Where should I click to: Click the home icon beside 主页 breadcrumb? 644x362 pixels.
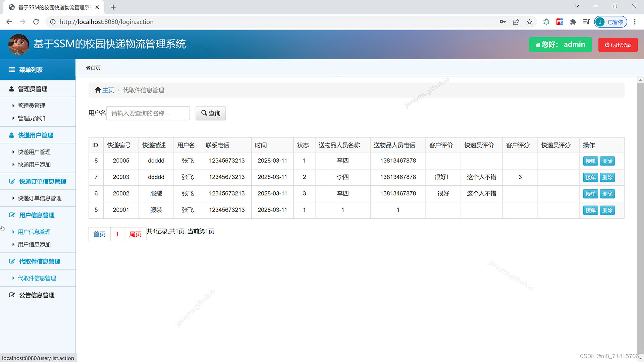(98, 90)
